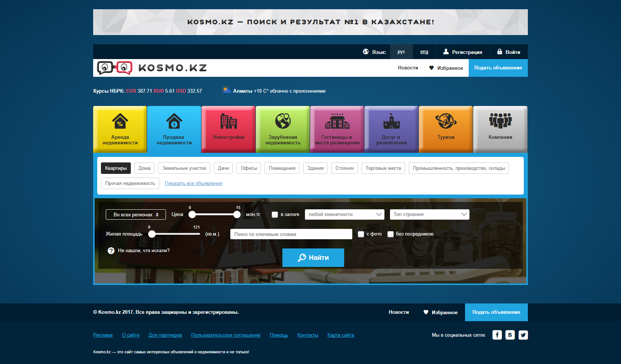Select Промышленность, производство, склады tab
The height and width of the screenshot is (364, 621).
pos(459,168)
